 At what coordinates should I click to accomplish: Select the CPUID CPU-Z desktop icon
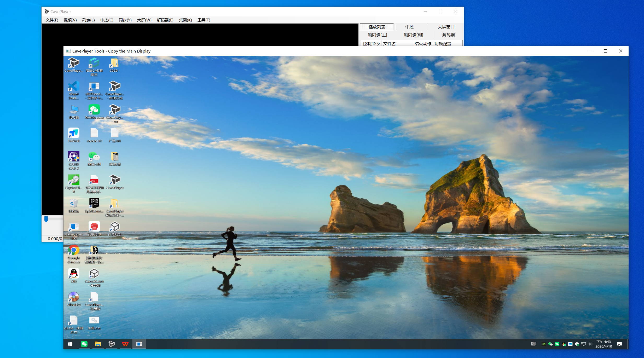pos(74,157)
